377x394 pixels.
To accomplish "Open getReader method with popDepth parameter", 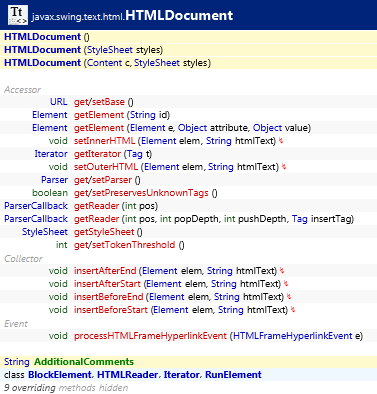I will click(x=214, y=219).
